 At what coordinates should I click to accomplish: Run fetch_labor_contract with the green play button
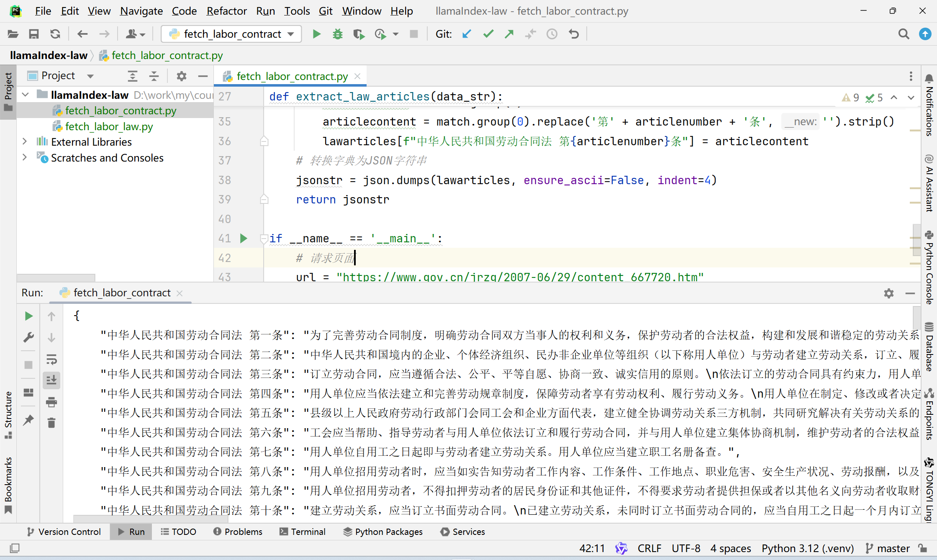316,34
